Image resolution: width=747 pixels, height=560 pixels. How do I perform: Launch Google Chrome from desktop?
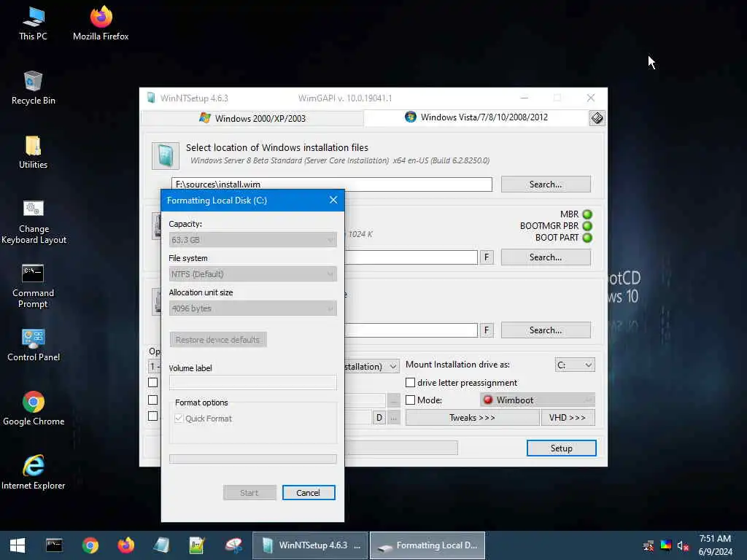tap(34, 409)
